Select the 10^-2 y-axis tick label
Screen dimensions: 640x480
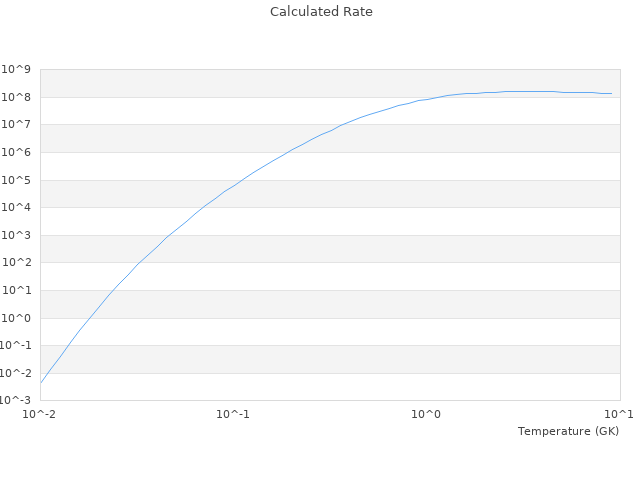click(x=16, y=373)
